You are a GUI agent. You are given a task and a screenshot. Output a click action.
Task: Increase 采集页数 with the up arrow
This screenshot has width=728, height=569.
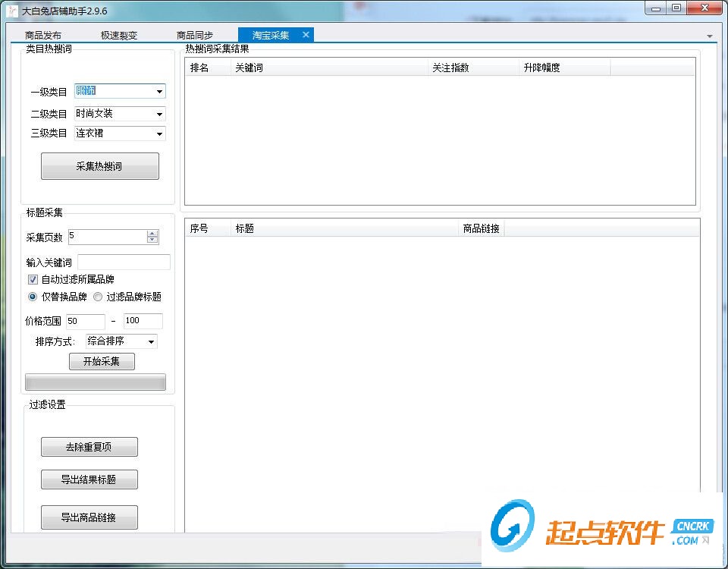pyautogui.click(x=152, y=234)
